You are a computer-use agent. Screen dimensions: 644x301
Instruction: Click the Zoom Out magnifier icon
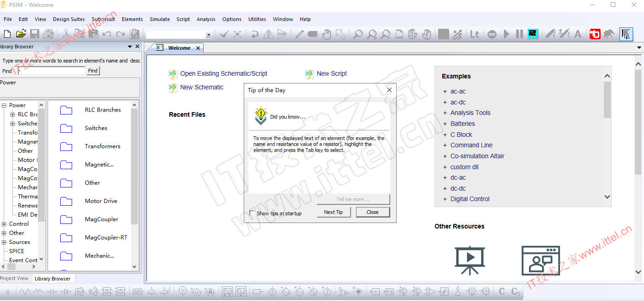tap(386, 34)
